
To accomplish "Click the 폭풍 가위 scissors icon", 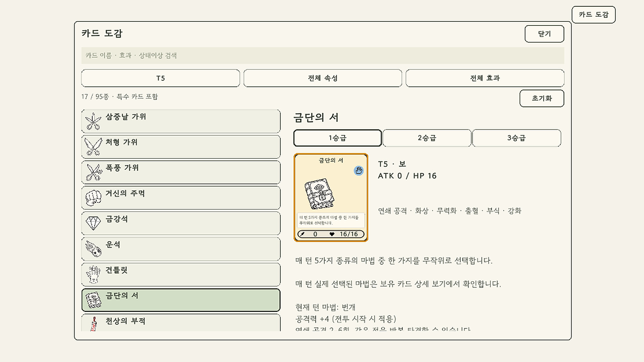I will tap(94, 172).
